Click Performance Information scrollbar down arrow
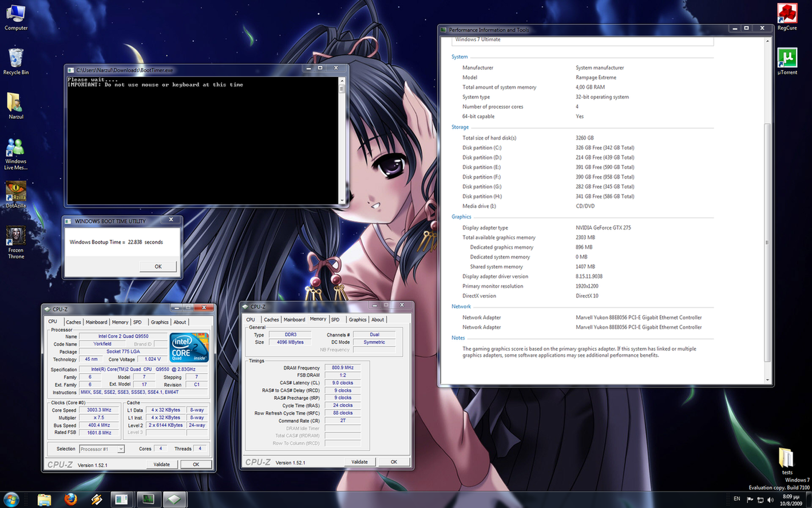This screenshot has width=812, height=508. [767, 380]
